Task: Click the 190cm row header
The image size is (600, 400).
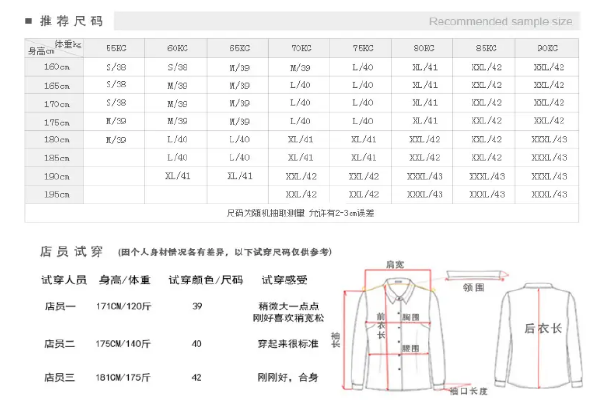Action: click(54, 176)
